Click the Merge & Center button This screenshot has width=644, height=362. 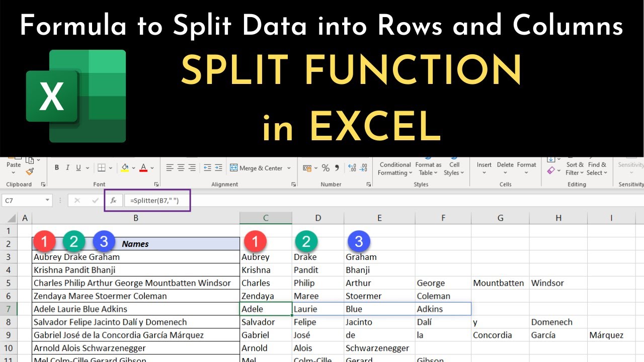(x=257, y=168)
